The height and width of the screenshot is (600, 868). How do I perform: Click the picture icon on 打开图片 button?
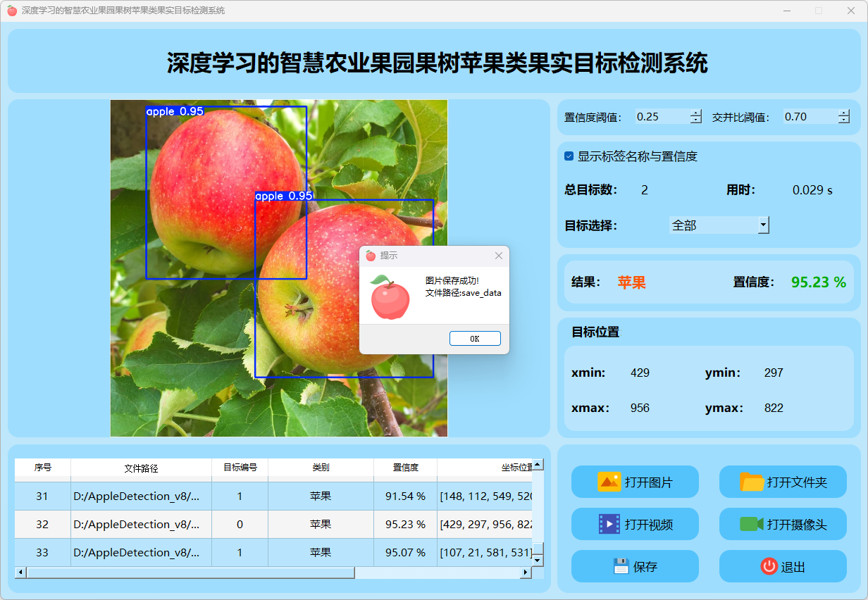[x=609, y=482]
